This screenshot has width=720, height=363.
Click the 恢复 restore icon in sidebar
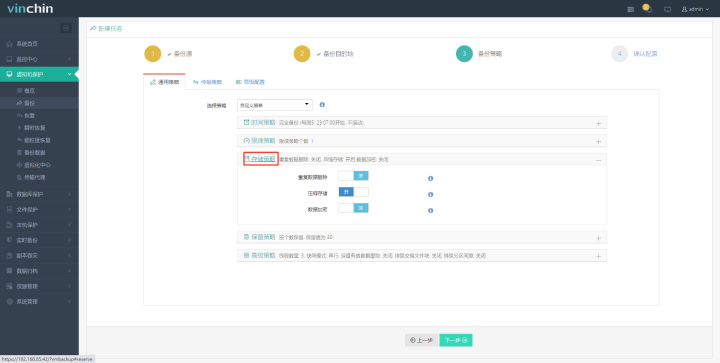pos(19,116)
